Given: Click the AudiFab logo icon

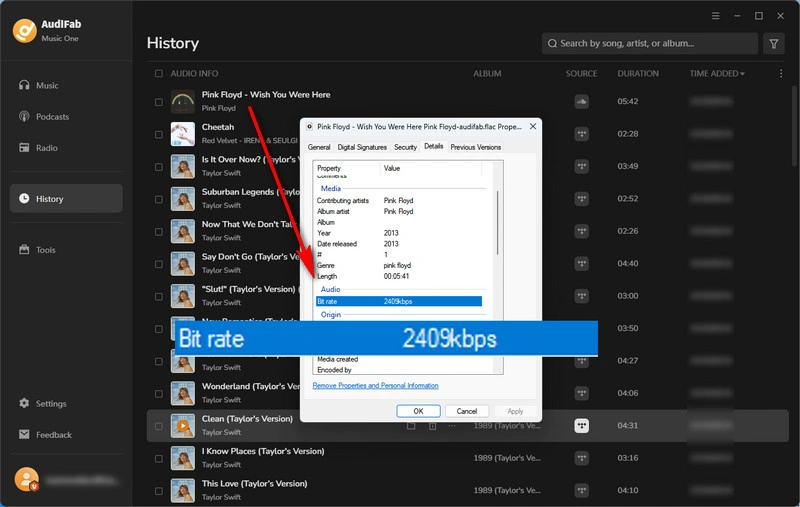Looking at the screenshot, I should [x=24, y=31].
